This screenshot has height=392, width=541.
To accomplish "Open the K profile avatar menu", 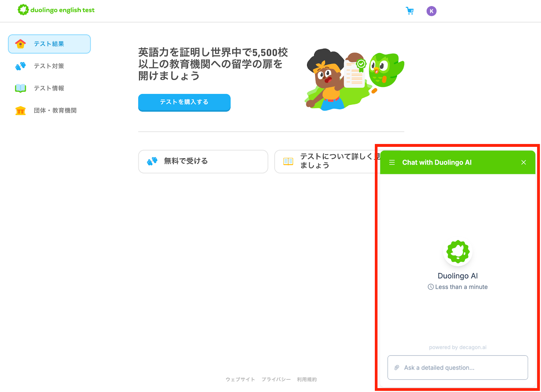I will click(x=431, y=11).
